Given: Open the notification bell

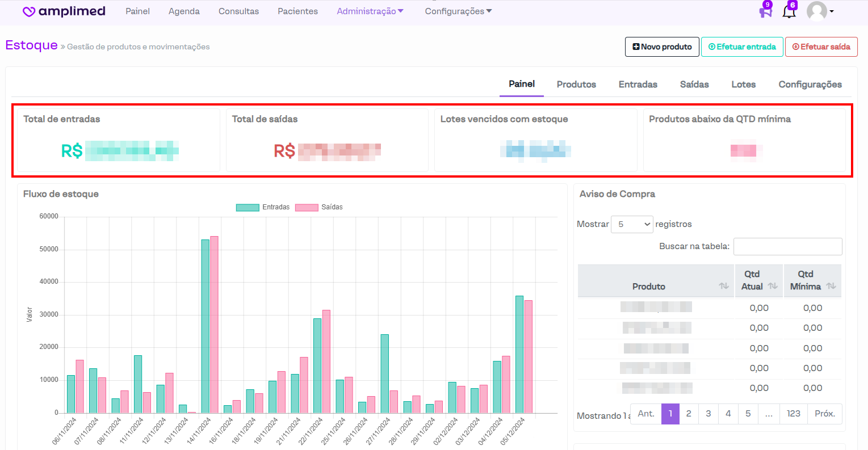Looking at the screenshot, I should (x=789, y=12).
